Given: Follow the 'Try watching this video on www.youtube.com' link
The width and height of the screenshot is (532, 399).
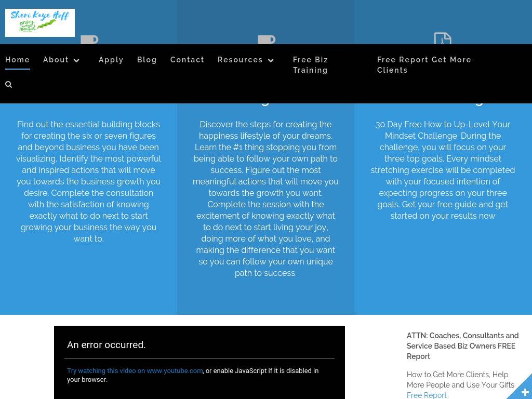Looking at the screenshot, I should [135, 370].
